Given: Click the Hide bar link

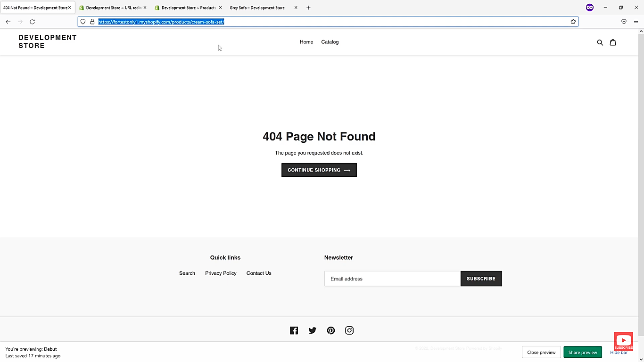Looking at the screenshot, I should [619, 353].
